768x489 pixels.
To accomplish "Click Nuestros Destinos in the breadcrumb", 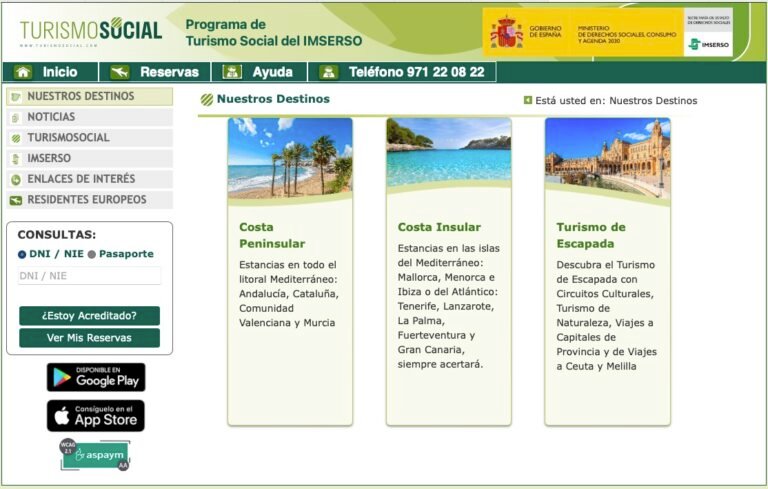I will [653, 100].
